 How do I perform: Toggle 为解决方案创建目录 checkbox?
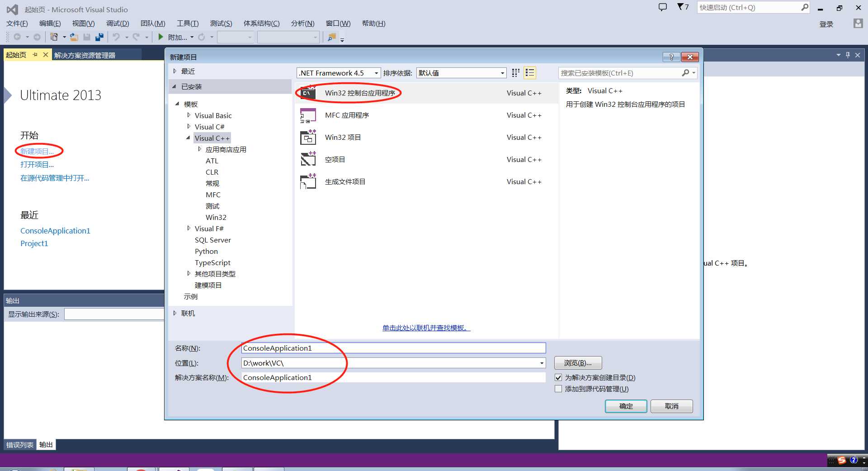tap(558, 377)
